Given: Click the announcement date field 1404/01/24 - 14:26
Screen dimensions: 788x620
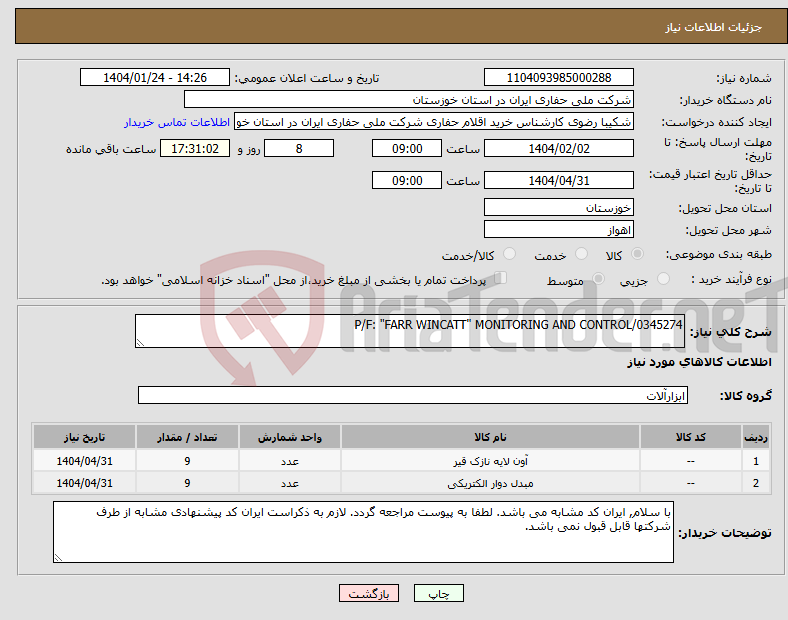Looking at the screenshot, I should pos(155,77).
